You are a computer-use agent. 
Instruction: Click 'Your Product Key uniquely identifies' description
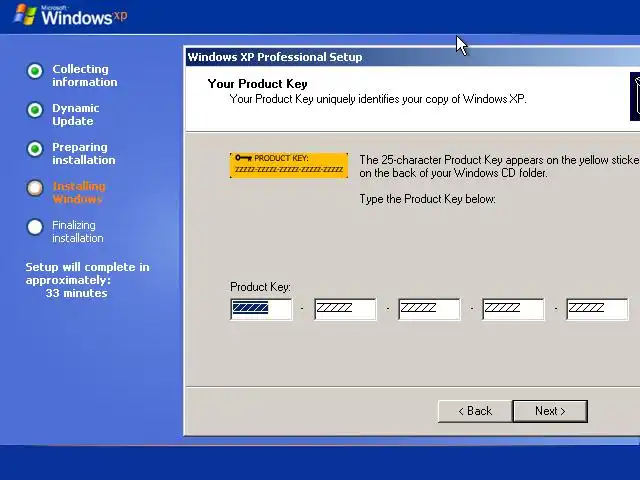[378, 99]
